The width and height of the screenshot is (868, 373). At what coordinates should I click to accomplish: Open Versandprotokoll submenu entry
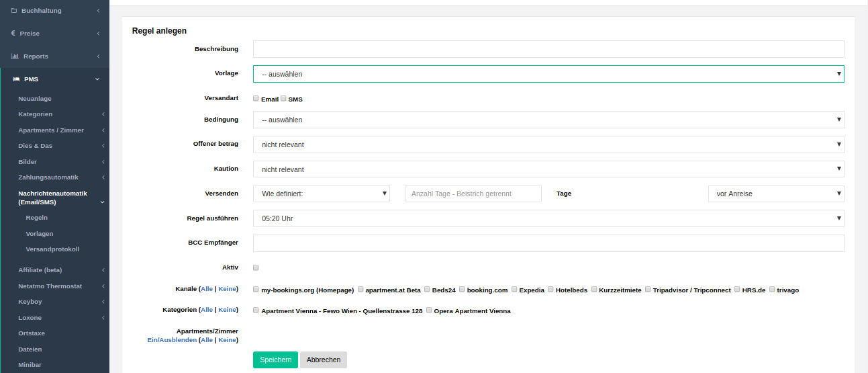(x=52, y=249)
